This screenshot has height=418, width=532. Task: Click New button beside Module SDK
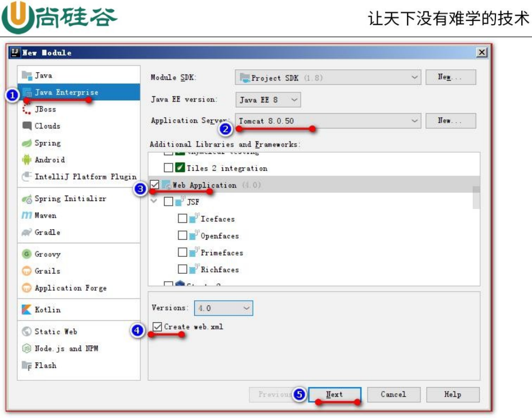point(450,77)
